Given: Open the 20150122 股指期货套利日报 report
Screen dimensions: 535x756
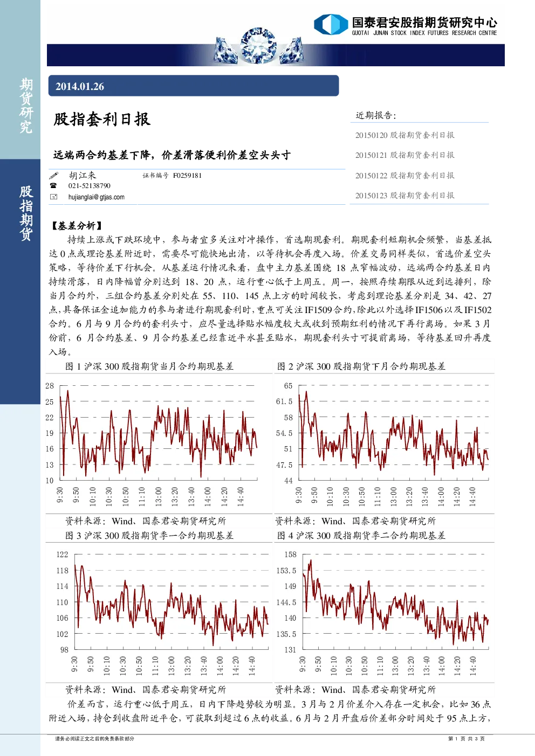Looking at the screenshot, I should point(404,176).
